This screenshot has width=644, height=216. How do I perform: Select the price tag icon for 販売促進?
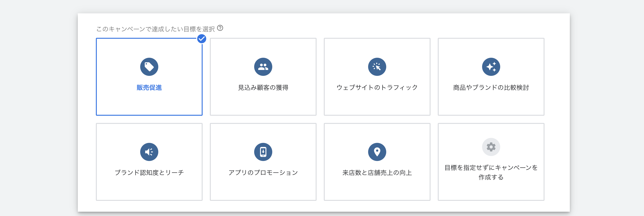click(x=149, y=67)
